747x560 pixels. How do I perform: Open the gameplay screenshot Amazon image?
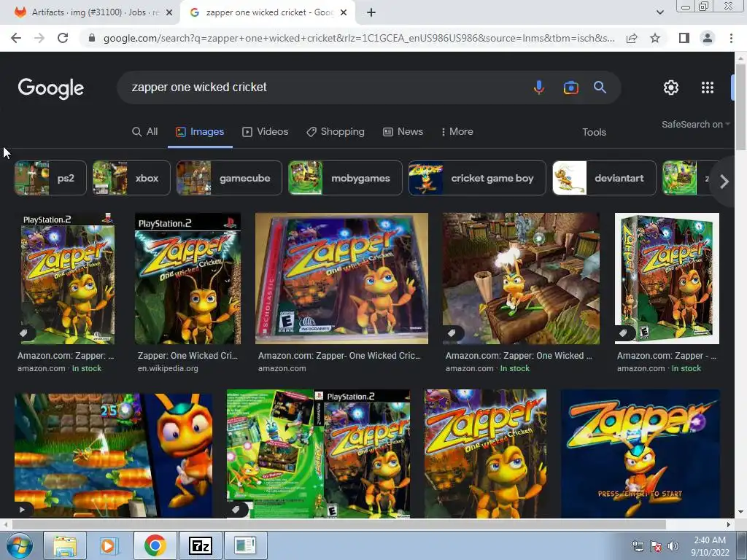pyautogui.click(x=521, y=279)
